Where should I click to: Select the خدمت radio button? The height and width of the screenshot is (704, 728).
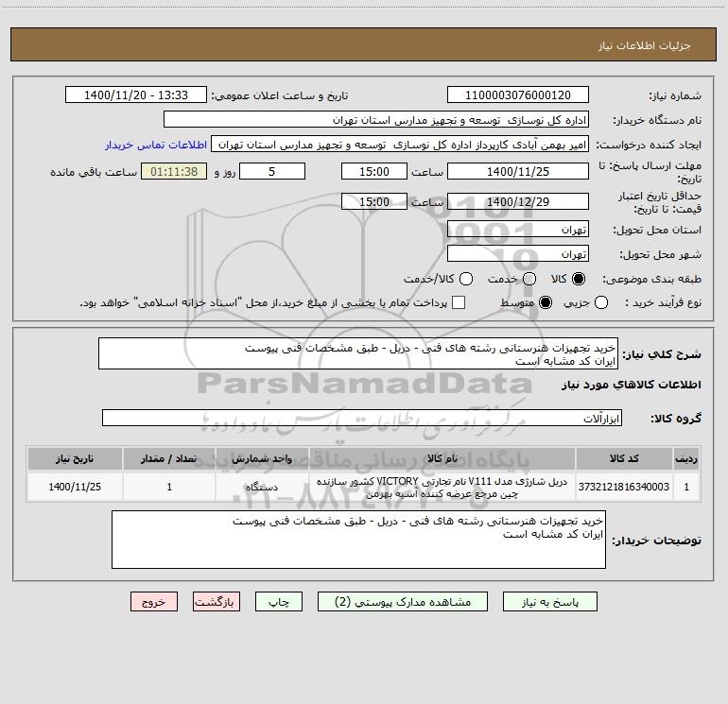pos(529,279)
